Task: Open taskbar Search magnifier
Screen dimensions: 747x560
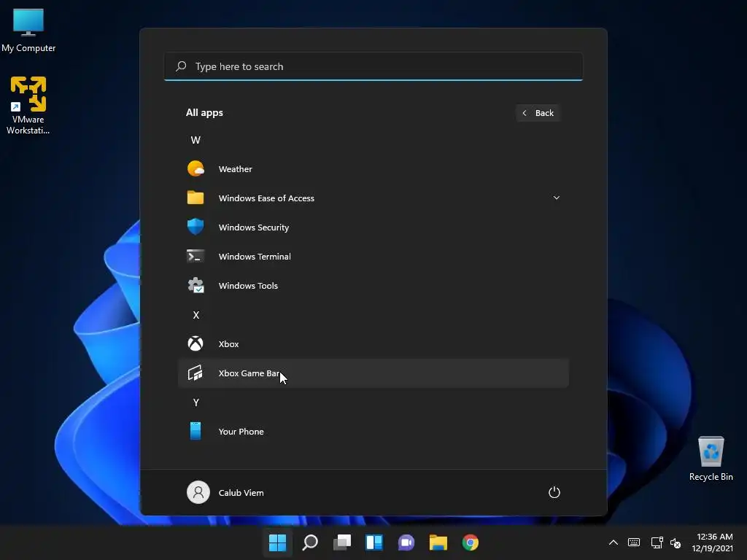Action: click(309, 542)
